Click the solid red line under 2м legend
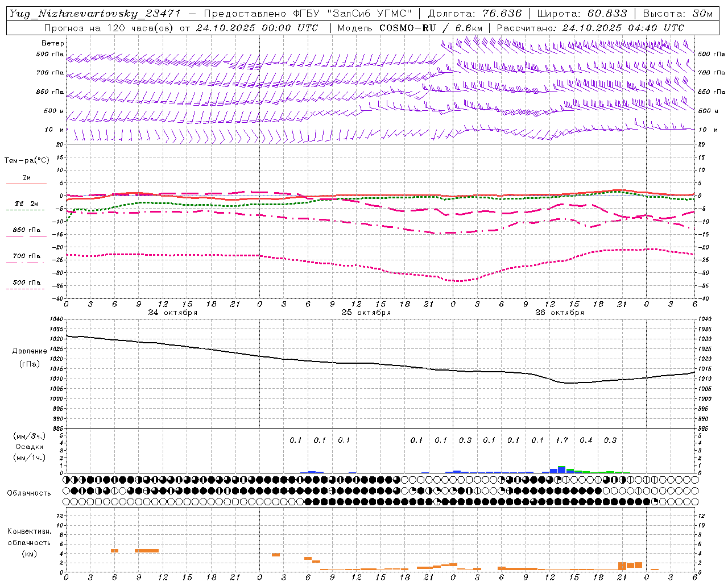 point(26,184)
